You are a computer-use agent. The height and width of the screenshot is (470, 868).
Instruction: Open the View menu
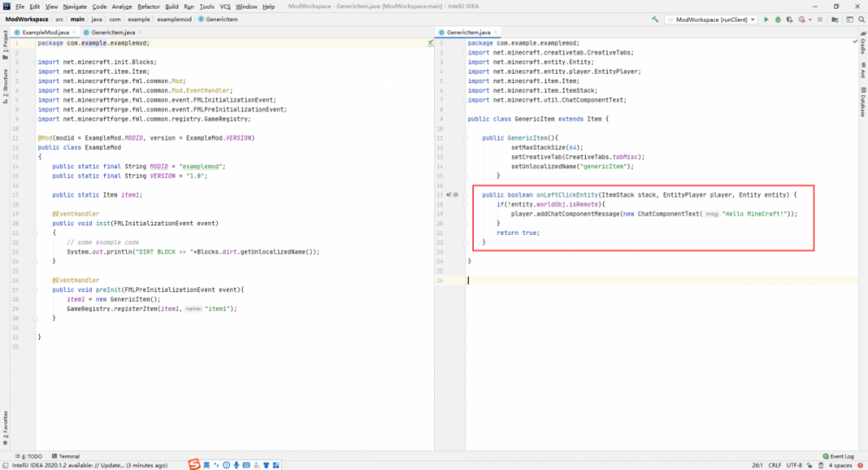pos(51,7)
